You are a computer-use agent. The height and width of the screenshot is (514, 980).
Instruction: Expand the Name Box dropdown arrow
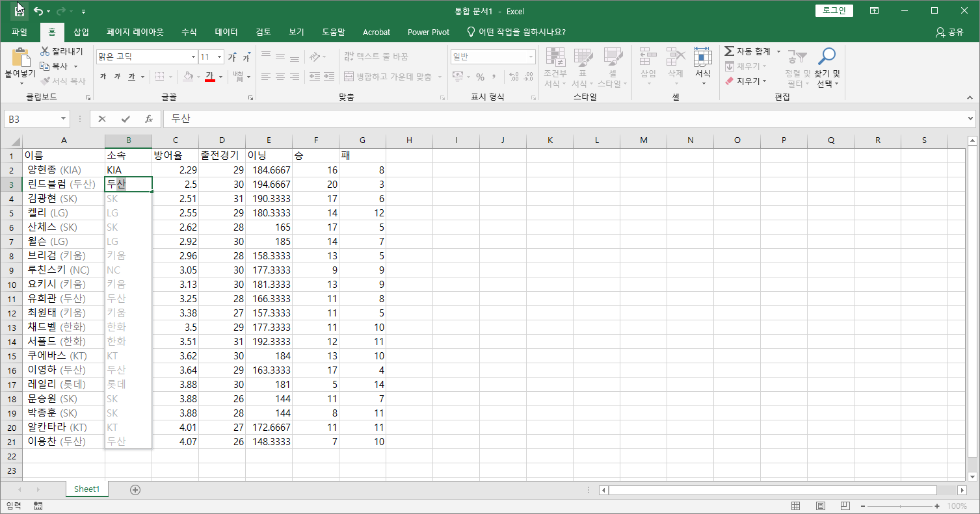63,119
